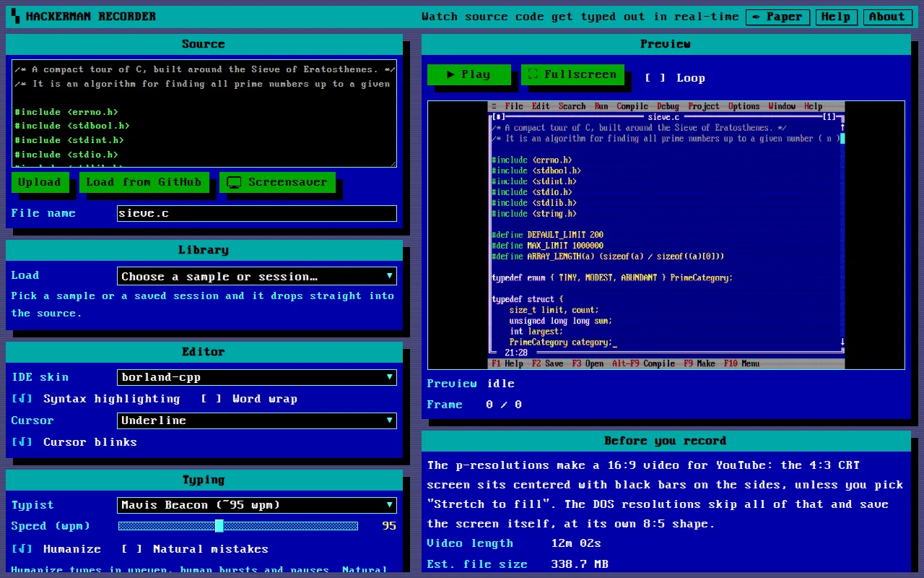Enable the Word wrap checkbox
Image resolution: width=924 pixels, height=578 pixels.
(x=212, y=399)
